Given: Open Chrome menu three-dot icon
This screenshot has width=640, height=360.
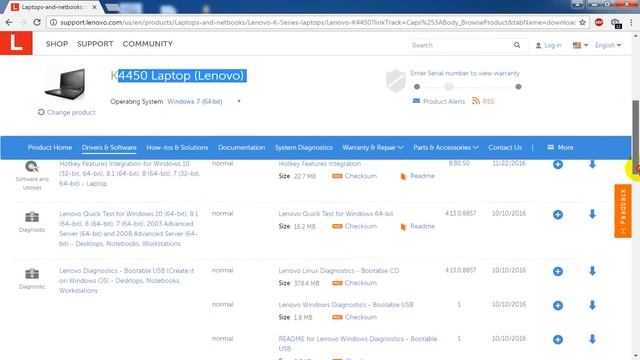Looking at the screenshot, I should (x=631, y=22).
